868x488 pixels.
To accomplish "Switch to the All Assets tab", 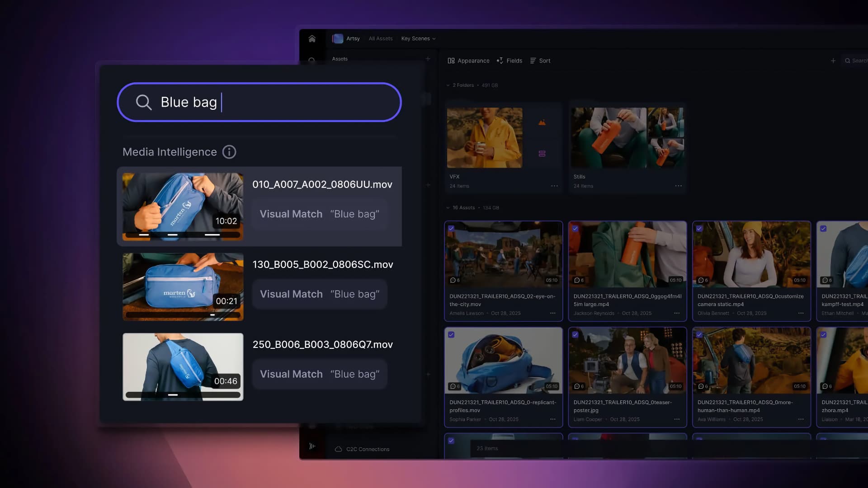I will tap(381, 38).
